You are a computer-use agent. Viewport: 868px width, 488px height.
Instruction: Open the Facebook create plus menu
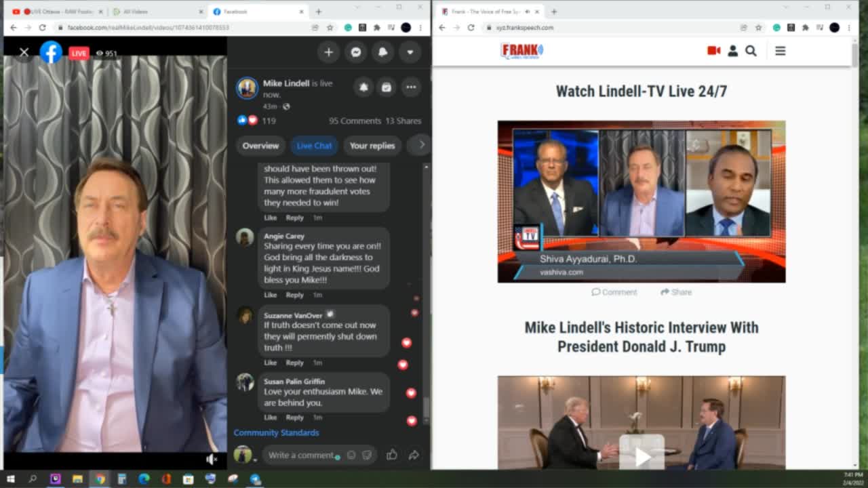(x=328, y=52)
